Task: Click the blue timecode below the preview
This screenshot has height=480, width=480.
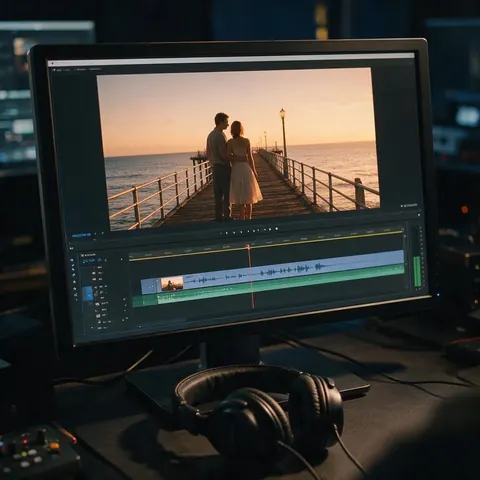Action: point(81,235)
